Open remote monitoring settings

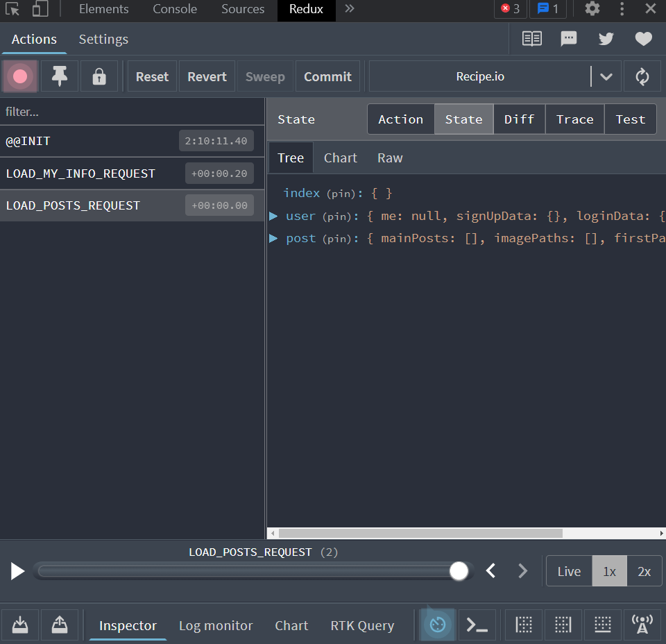tap(642, 625)
